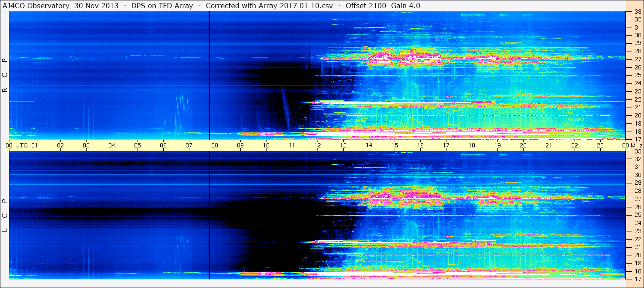Select the 25 MHz label of RCP panel
The height and width of the screenshot is (288, 644).
tap(637, 75)
